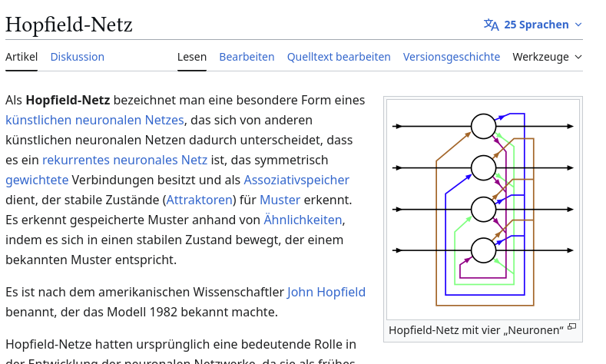Open the Muster link
This screenshot has height=364, width=606.
tap(280, 200)
